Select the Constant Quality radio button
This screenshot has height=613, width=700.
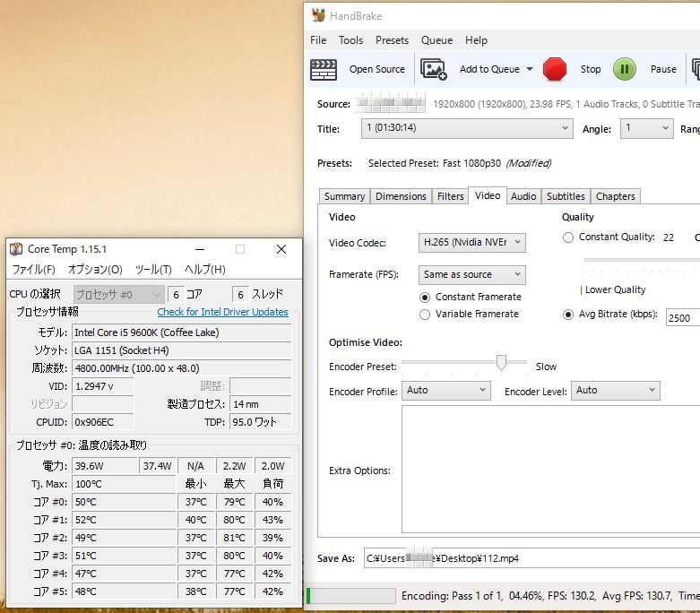[568, 237]
